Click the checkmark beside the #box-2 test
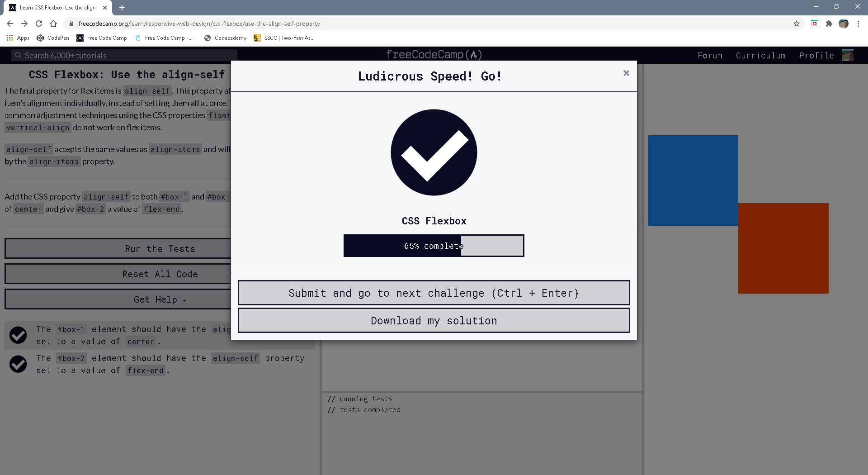Image resolution: width=868 pixels, height=475 pixels. pyautogui.click(x=18, y=364)
